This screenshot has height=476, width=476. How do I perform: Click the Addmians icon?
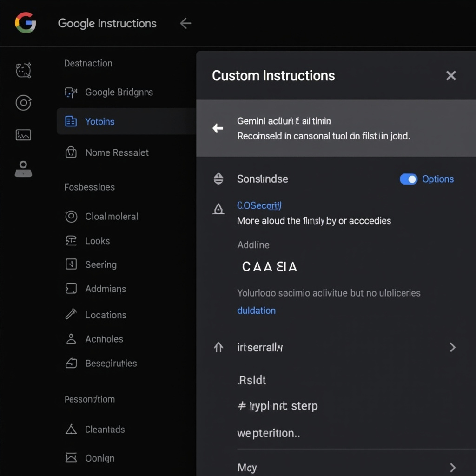[71, 288]
